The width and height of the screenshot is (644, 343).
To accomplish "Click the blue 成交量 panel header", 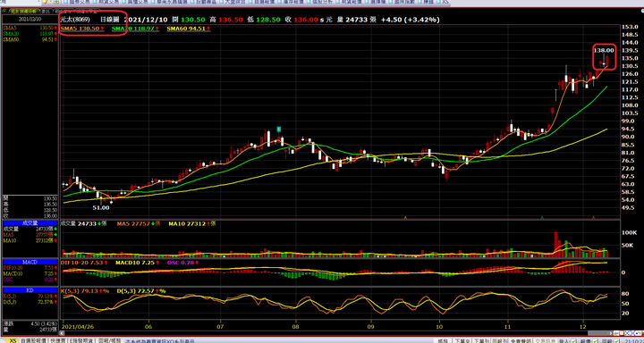I will pos(30,222).
